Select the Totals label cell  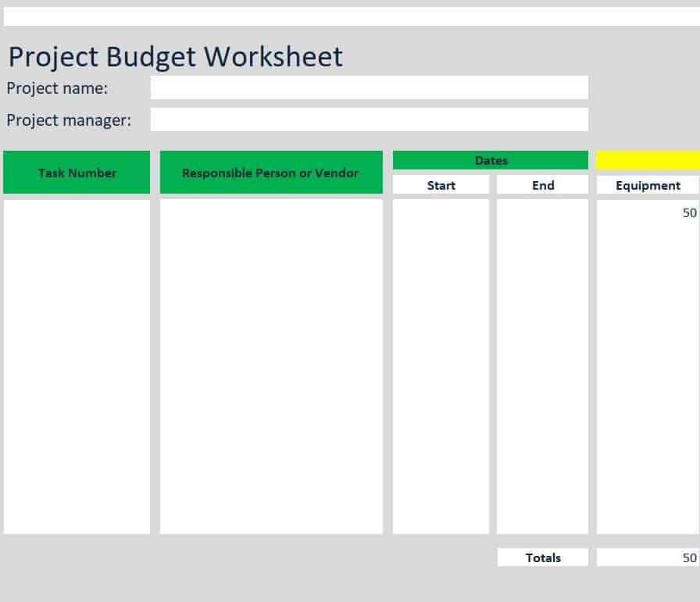pos(542,557)
